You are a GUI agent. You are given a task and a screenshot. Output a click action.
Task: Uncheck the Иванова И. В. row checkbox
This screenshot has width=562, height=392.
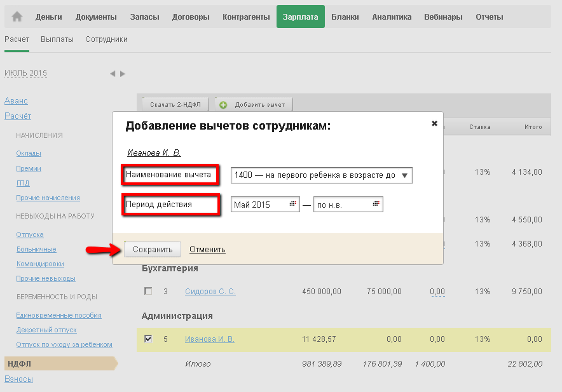pos(148,339)
